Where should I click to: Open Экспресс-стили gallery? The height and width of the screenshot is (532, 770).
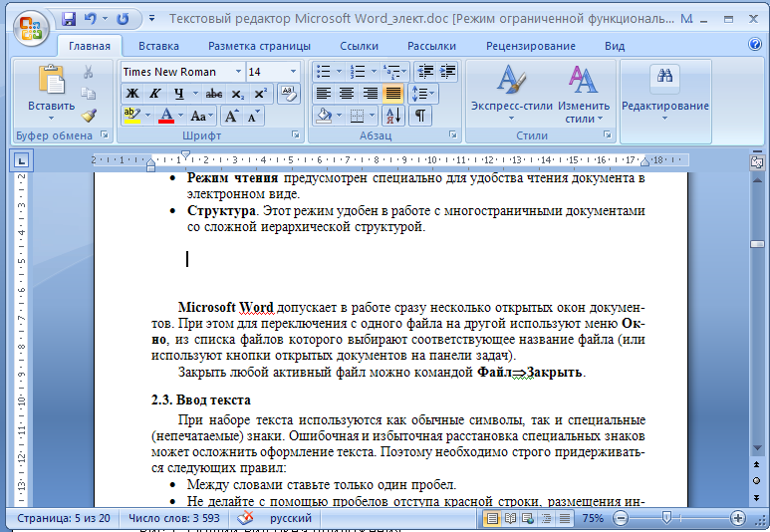[512, 93]
